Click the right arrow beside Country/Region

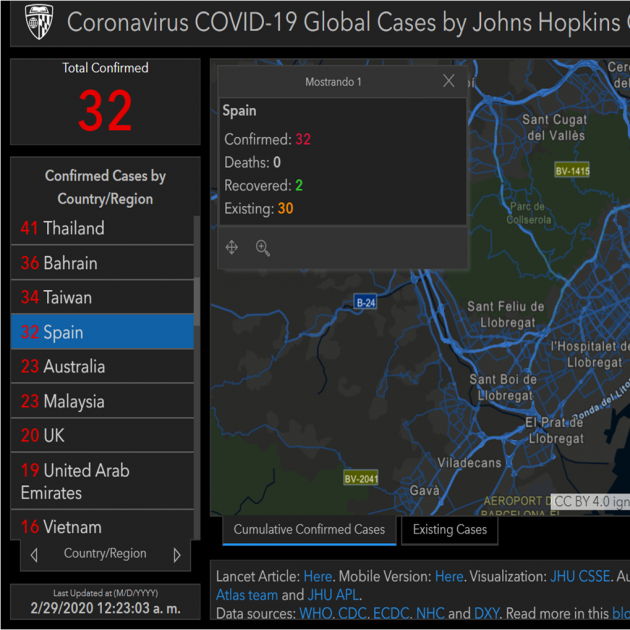point(177,555)
